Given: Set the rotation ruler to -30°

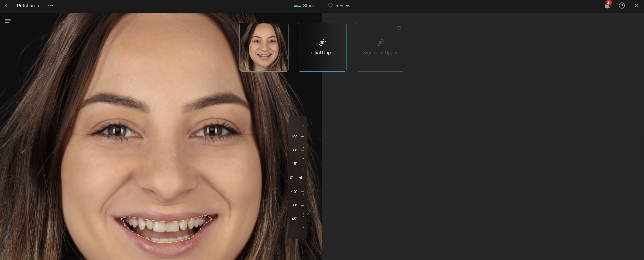Looking at the screenshot, I should pyautogui.click(x=302, y=205).
